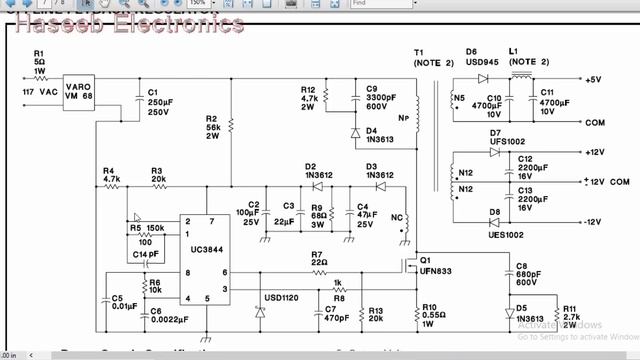
Task: Click the Q1 UFN833 MOSFET label
Action: (x=436, y=266)
